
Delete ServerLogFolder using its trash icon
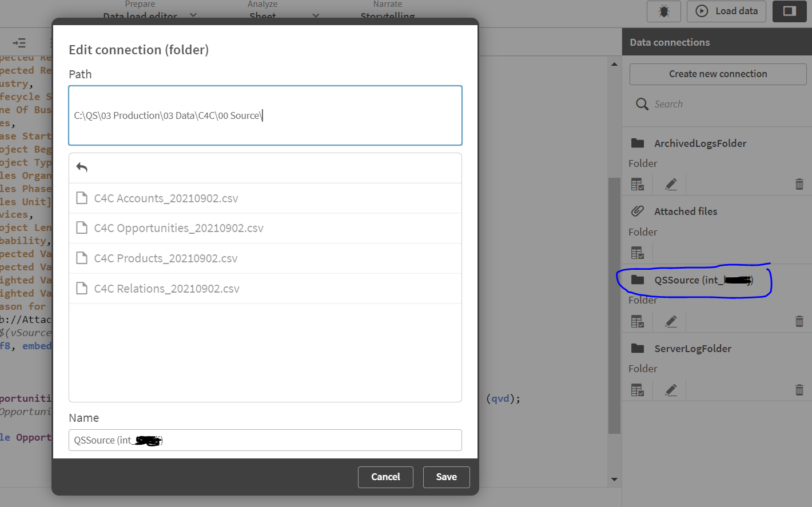coord(799,389)
